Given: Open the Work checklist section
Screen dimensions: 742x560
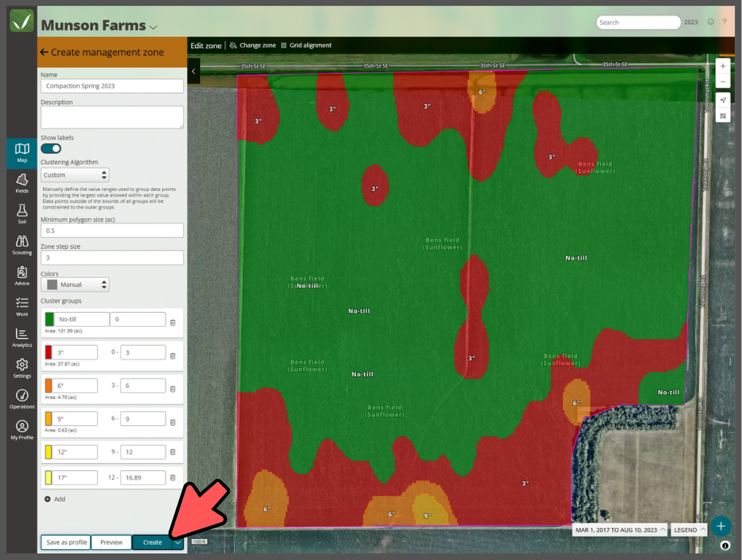Looking at the screenshot, I should click(22, 307).
